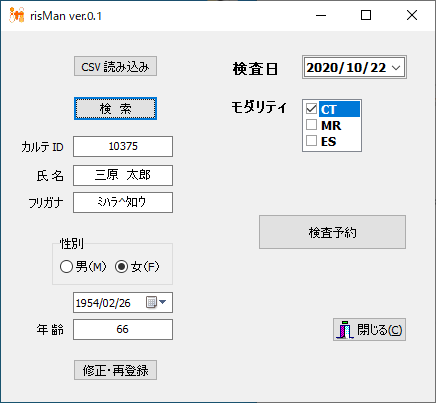Screen dimensions: 436x403
Task: Click the 年齢 age field
Action: 123,329
